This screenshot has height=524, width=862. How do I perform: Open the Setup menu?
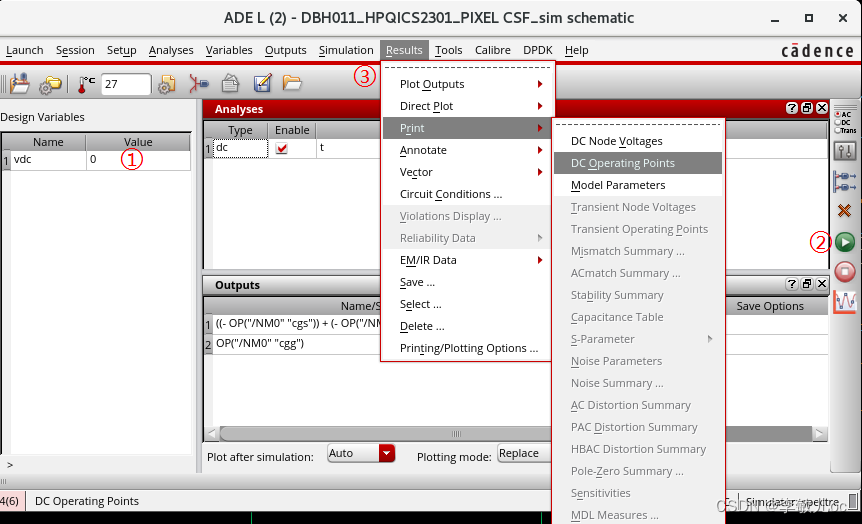tap(121, 50)
